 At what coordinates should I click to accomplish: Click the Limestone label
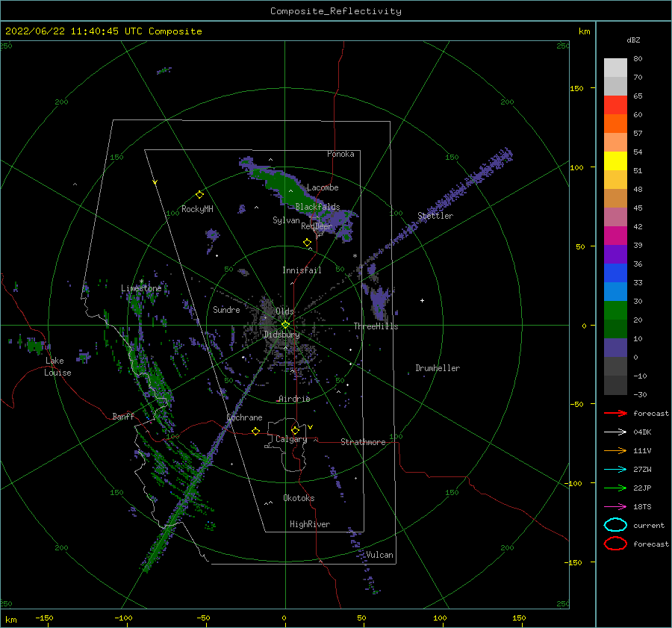coord(141,288)
